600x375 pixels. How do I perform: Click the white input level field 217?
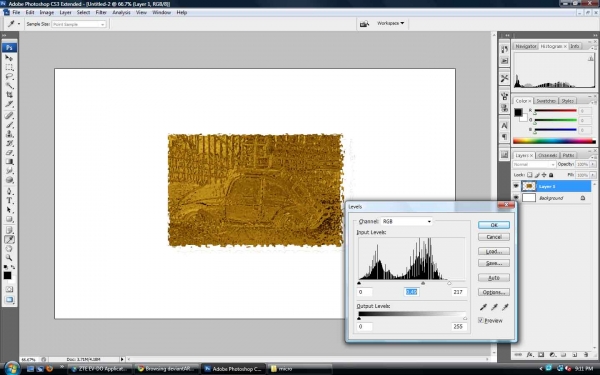[x=458, y=292]
